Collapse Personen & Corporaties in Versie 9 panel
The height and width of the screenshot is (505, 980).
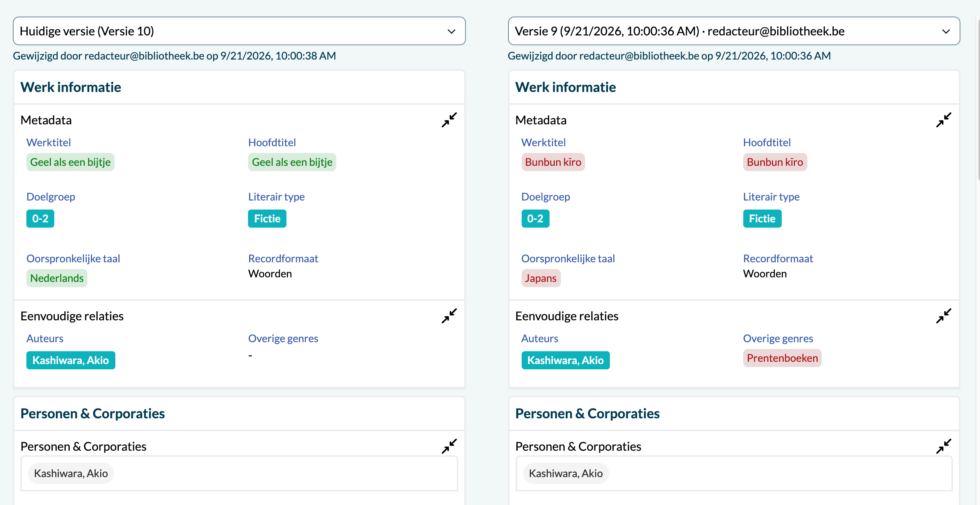point(943,447)
